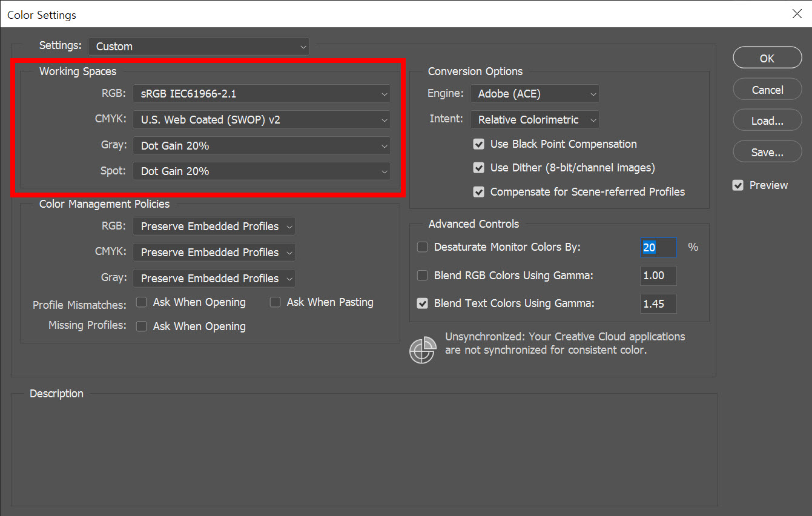Screen dimensions: 812x516
Task: Toggle the Preview checkbox
Action: click(738, 185)
